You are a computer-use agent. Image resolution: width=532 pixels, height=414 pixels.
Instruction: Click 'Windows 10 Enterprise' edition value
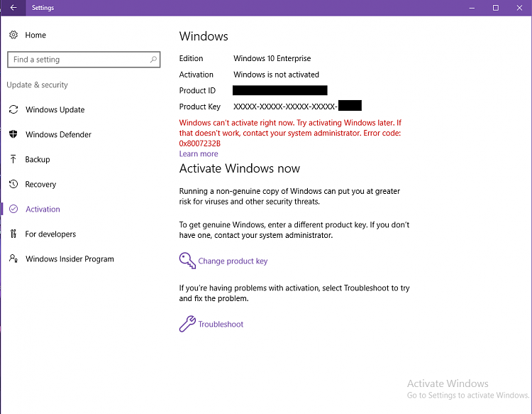pos(272,58)
